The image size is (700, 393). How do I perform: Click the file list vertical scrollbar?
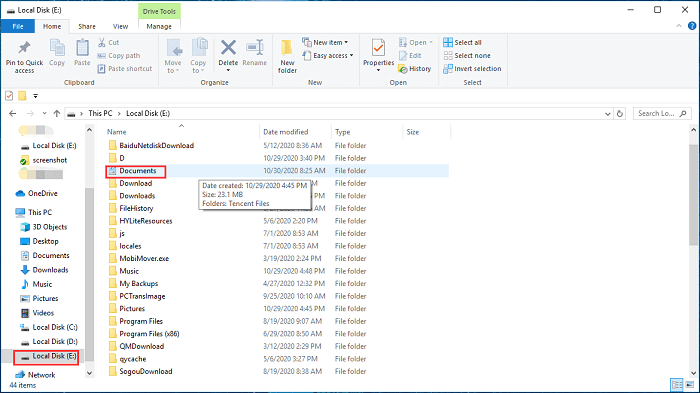(693, 195)
